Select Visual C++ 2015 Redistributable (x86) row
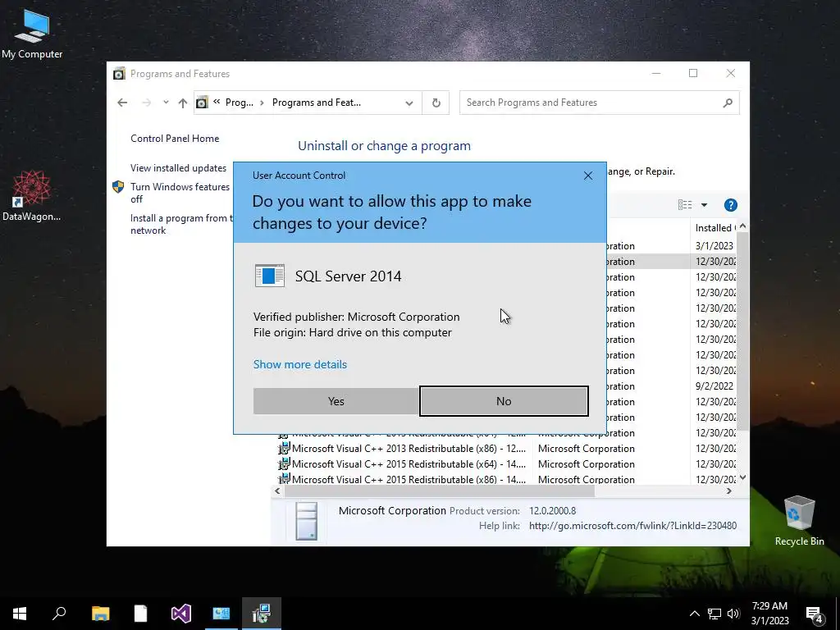840x630 pixels. [409, 479]
